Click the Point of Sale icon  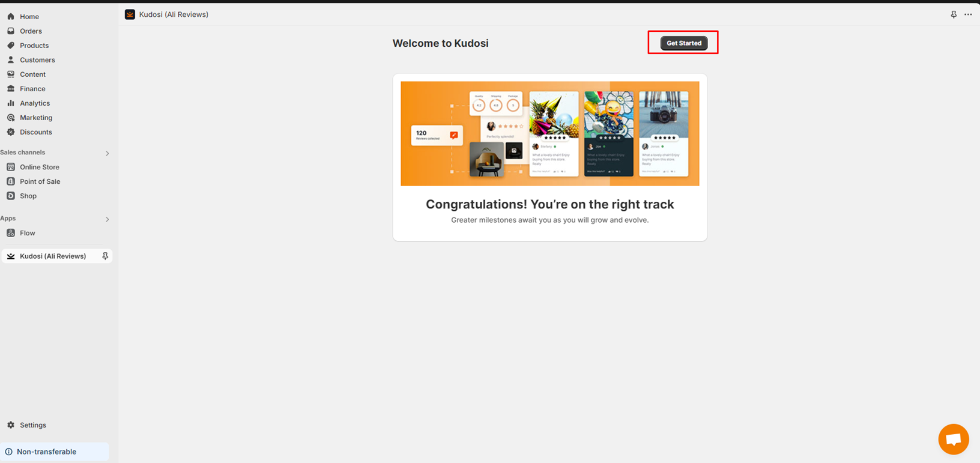point(11,181)
